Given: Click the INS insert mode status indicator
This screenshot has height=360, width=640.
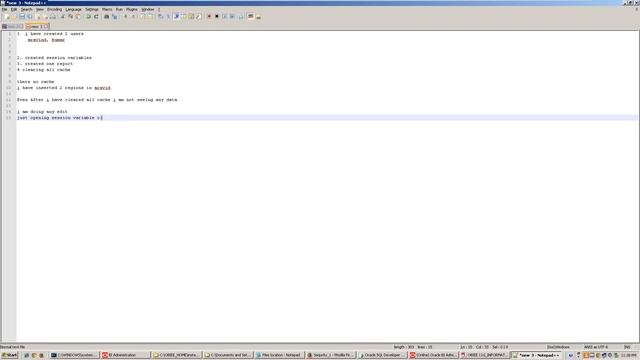Looking at the screenshot, I should pyautogui.click(x=627, y=347).
